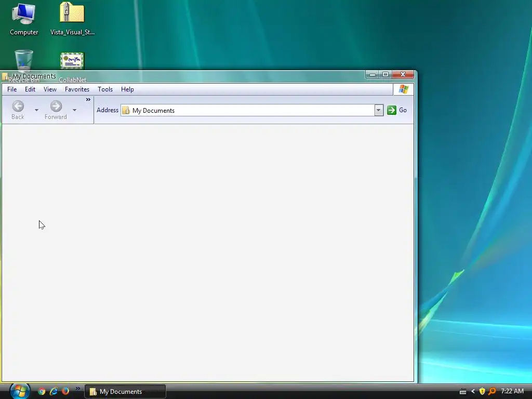The width and height of the screenshot is (532, 399).
Task: Open the Start menu orb
Action: pos(19,391)
